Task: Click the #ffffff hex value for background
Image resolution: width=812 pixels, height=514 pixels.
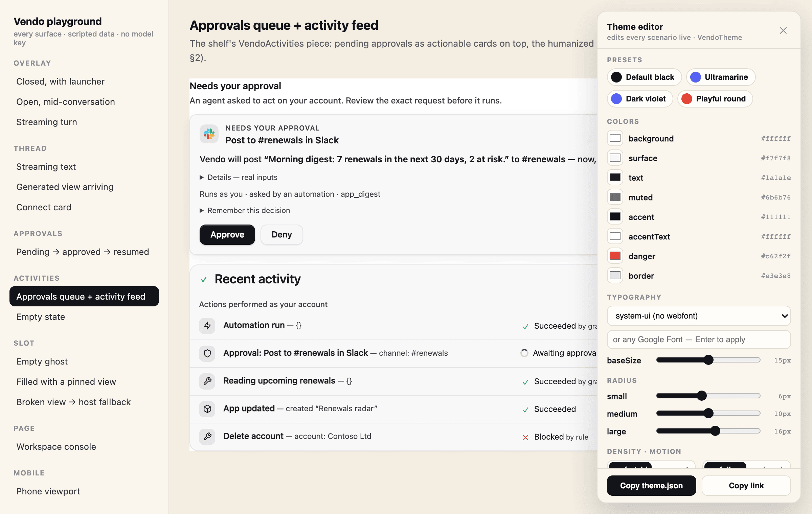Action: [775, 138]
